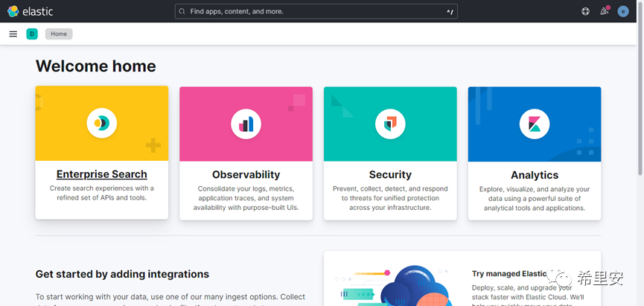Click the Observability description text
This screenshot has height=306, width=644.
[x=246, y=198]
